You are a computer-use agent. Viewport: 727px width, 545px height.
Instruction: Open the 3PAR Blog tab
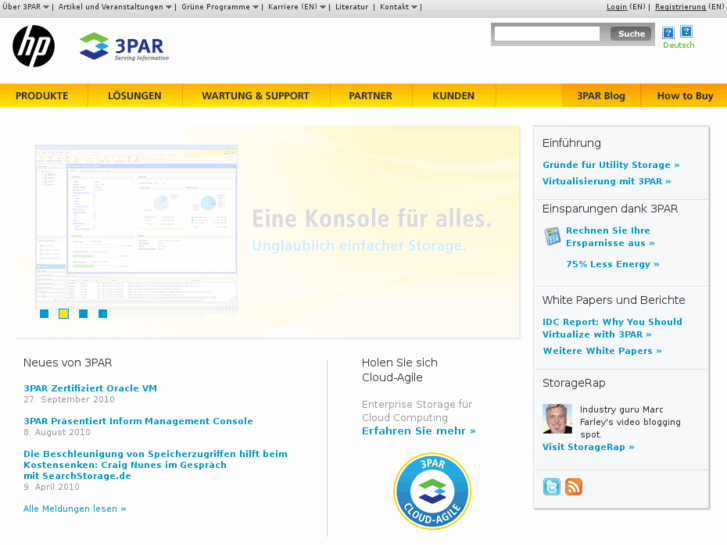pos(601,96)
